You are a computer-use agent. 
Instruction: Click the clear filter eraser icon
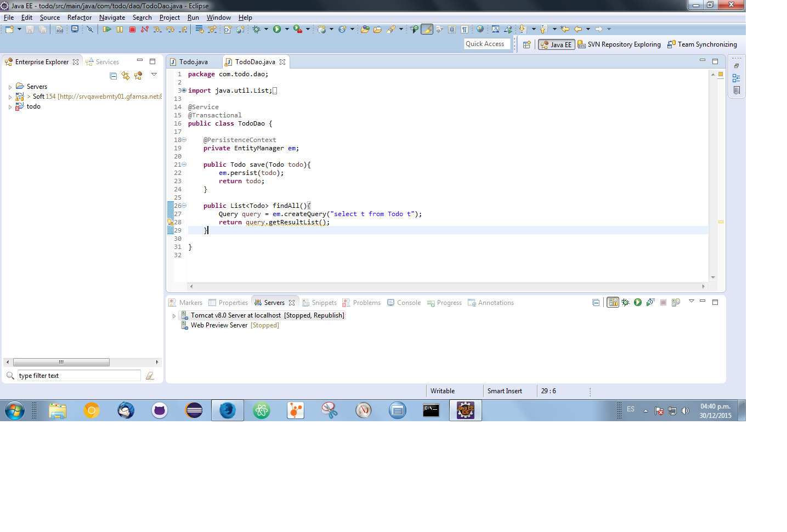pyautogui.click(x=150, y=376)
